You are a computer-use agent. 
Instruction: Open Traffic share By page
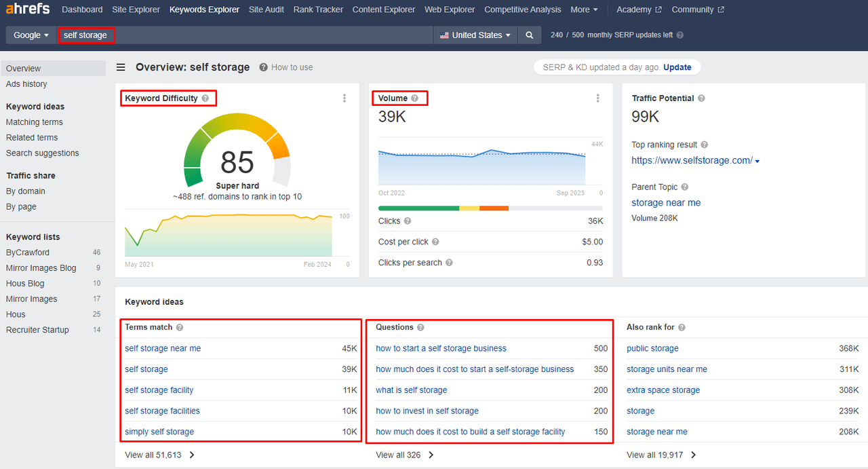point(21,207)
